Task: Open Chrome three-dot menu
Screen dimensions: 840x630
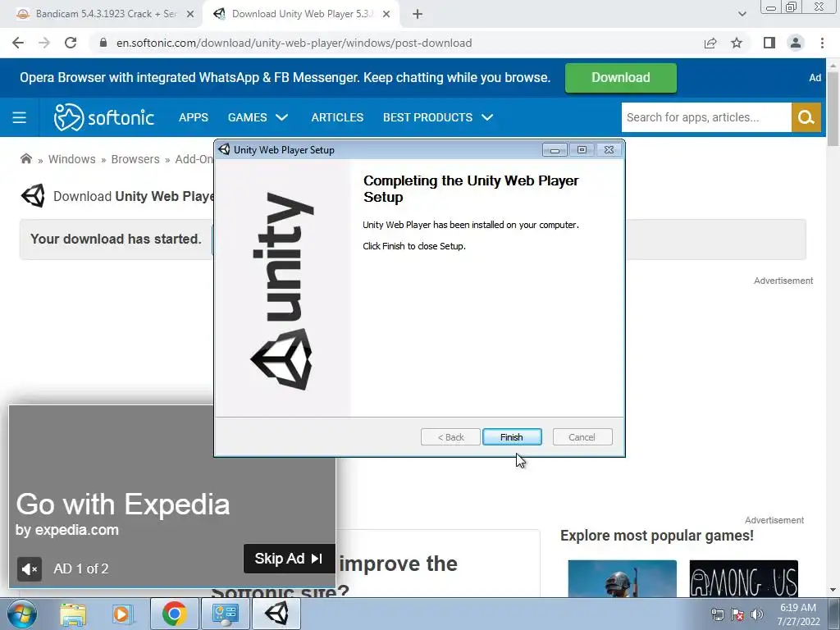Action: (x=822, y=43)
